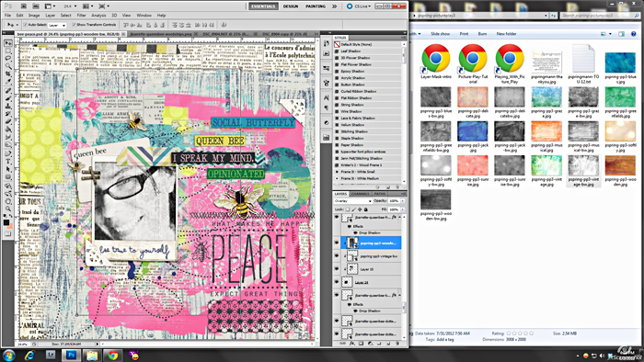The width and height of the screenshot is (644, 362).
Task: Click the foreground color swatch
Action: tap(6, 222)
